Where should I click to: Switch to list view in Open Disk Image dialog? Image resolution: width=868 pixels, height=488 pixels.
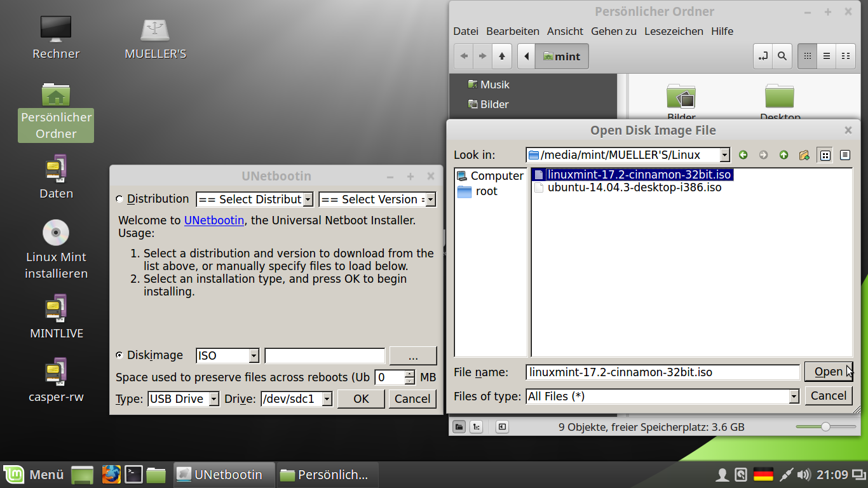pos(825,155)
